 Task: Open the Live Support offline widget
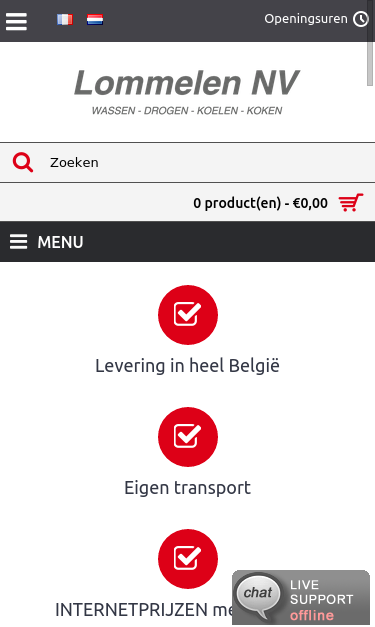click(301, 597)
